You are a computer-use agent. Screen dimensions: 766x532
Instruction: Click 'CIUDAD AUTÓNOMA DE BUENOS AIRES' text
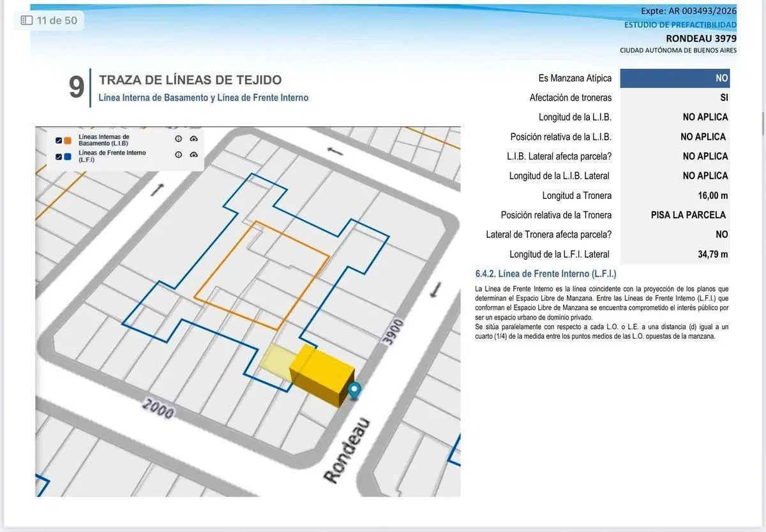pyautogui.click(x=678, y=50)
